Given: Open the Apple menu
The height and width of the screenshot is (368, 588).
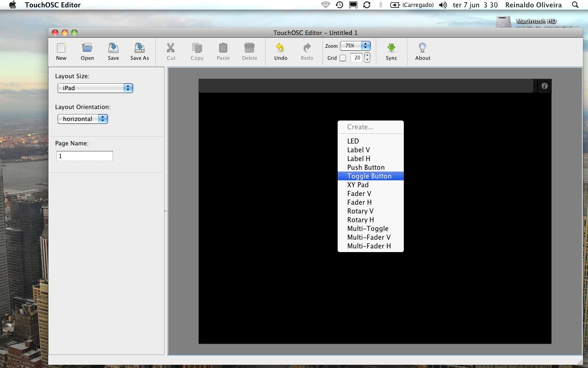Looking at the screenshot, I should click(12, 5).
